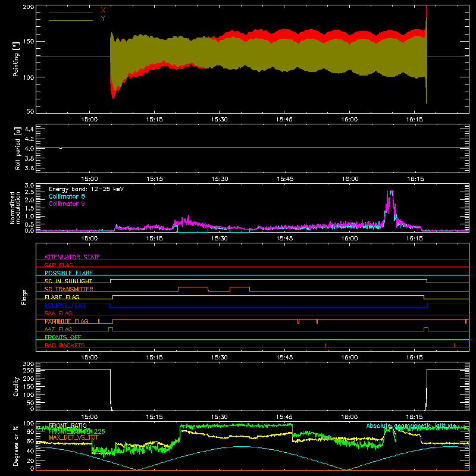Click the 'Absolute geomagnetic latitude' legend label

[x=411, y=425]
